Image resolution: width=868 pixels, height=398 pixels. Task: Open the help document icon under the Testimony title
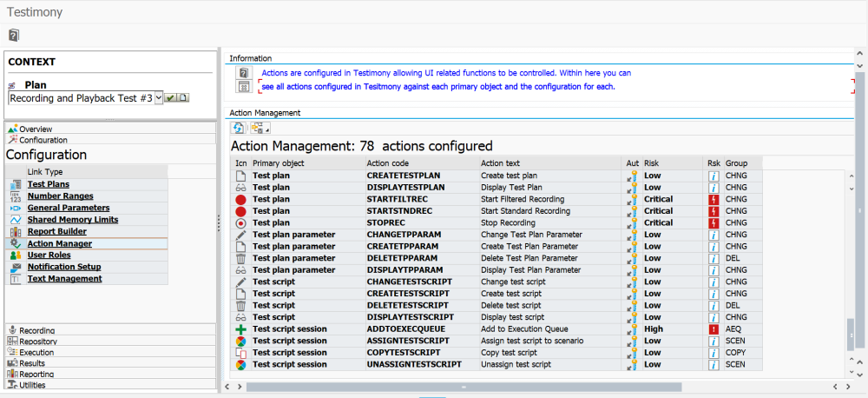14,36
